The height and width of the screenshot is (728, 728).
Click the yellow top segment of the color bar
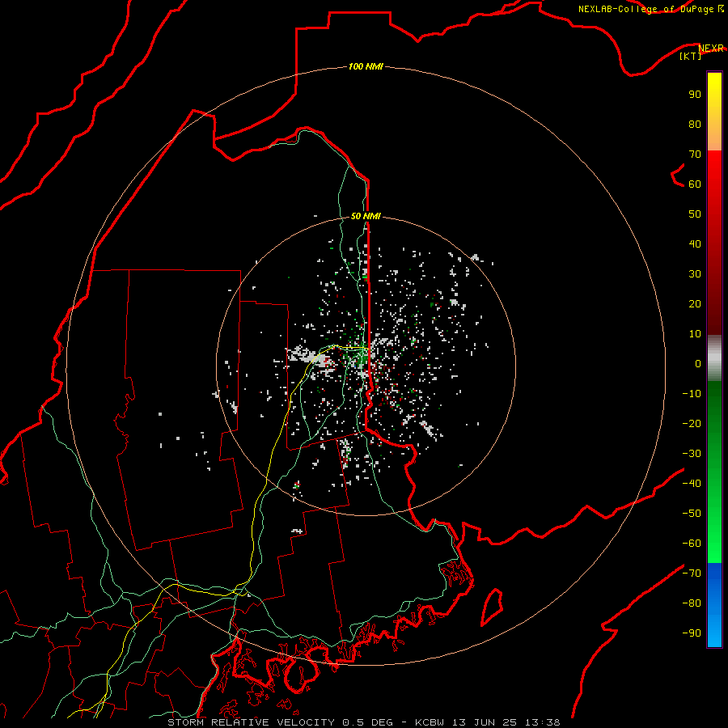point(714,112)
